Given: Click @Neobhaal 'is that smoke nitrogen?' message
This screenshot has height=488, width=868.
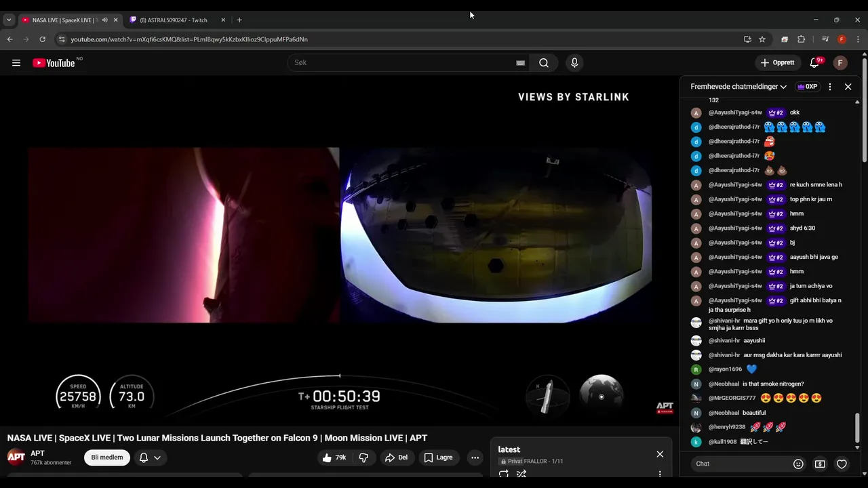Looking at the screenshot, I should point(770,384).
